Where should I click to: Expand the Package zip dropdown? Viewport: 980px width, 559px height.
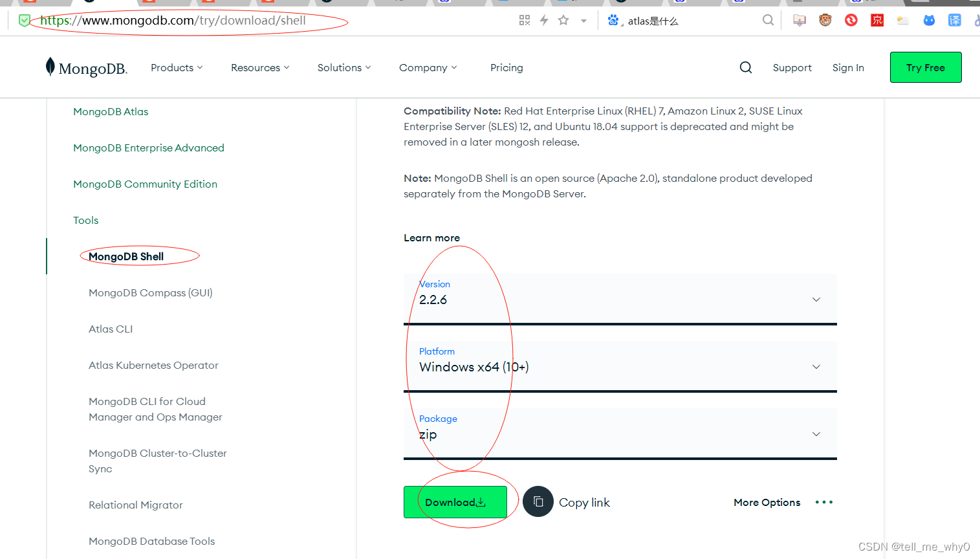tap(620, 433)
